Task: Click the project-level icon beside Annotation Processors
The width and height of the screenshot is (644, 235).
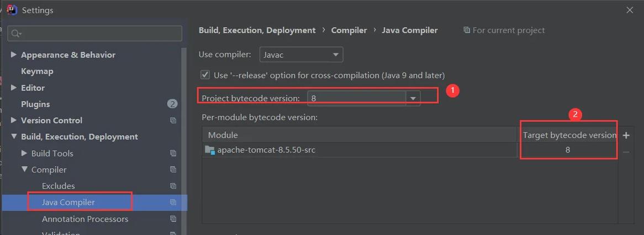Action: point(173,219)
